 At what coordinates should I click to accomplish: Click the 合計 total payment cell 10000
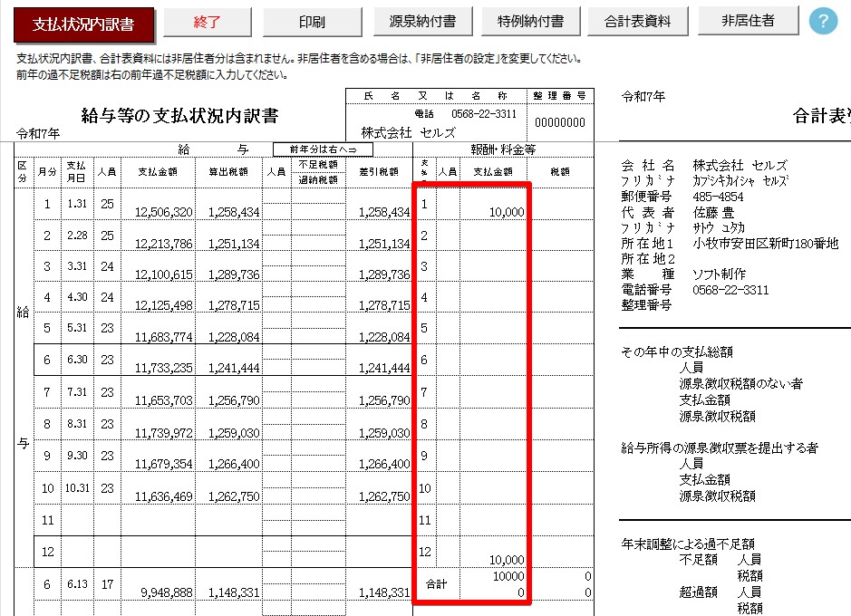(493, 576)
